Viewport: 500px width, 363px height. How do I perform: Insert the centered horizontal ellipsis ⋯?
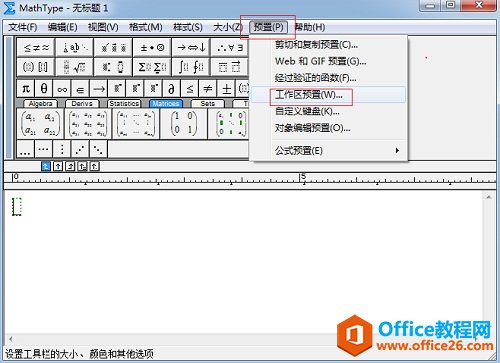click(x=44, y=149)
